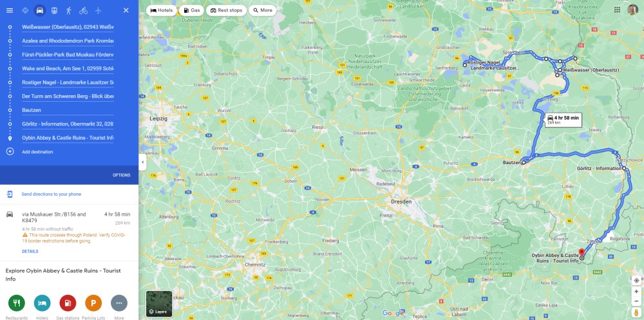
Task: Edit the Fürst-Pückler-Park Bad Muskau stop
Action: [x=68, y=55]
